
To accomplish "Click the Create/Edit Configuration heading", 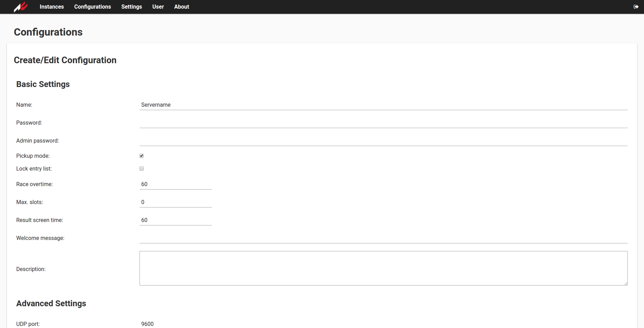I will [x=65, y=60].
